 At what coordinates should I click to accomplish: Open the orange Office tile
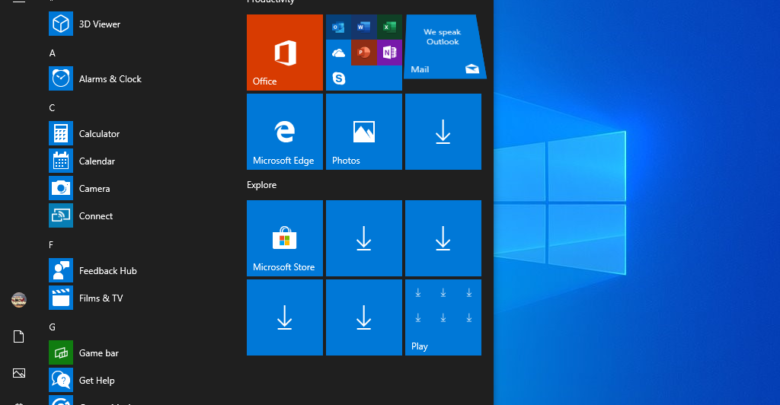click(285, 52)
